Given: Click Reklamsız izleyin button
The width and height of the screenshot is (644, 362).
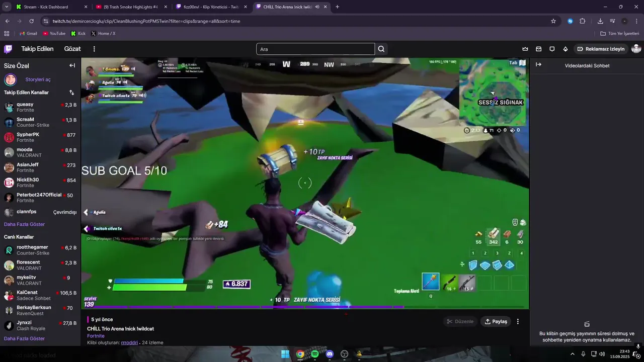Looking at the screenshot, I should (x=601, y=49).
